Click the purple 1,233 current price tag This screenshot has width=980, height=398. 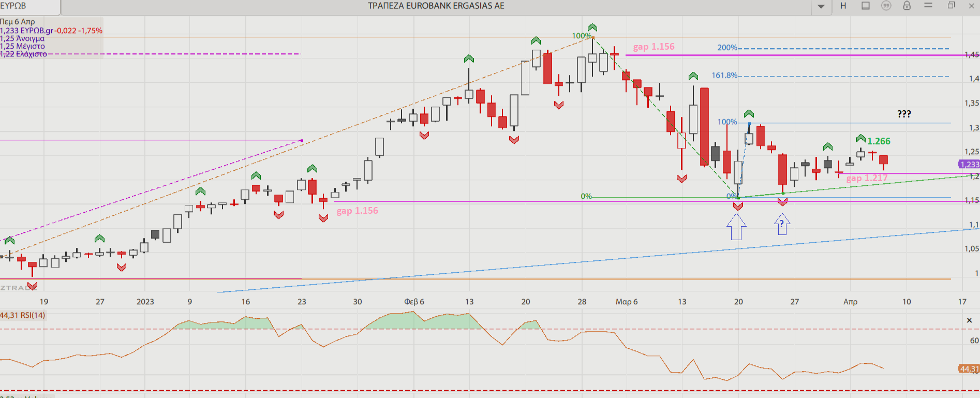969,164
